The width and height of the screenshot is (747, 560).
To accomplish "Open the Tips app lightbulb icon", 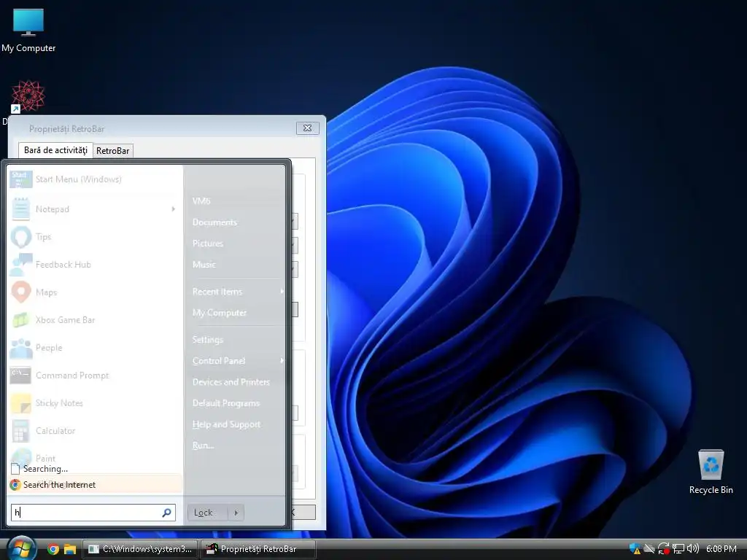I will pos(21,237).
